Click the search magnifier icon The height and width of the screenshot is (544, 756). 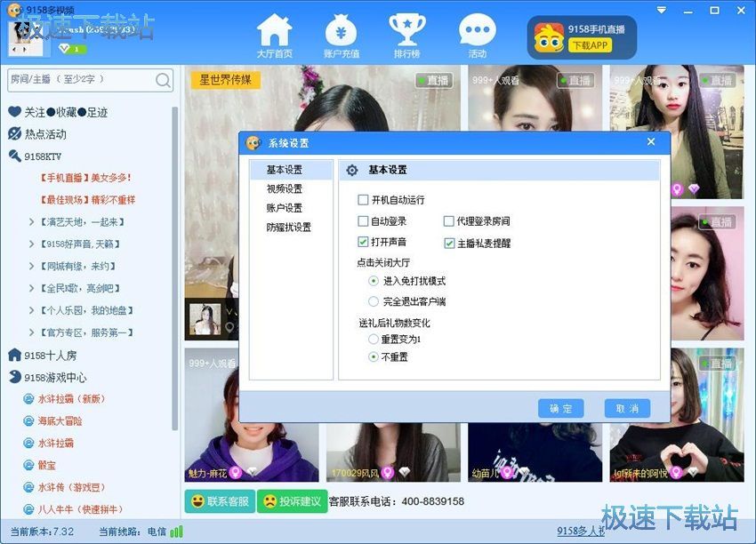point(163,80)
